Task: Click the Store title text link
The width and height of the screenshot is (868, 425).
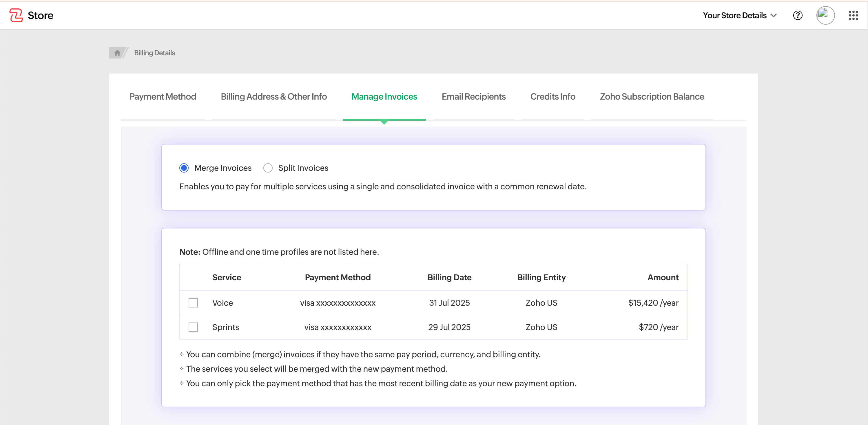Action: point(41,16)
